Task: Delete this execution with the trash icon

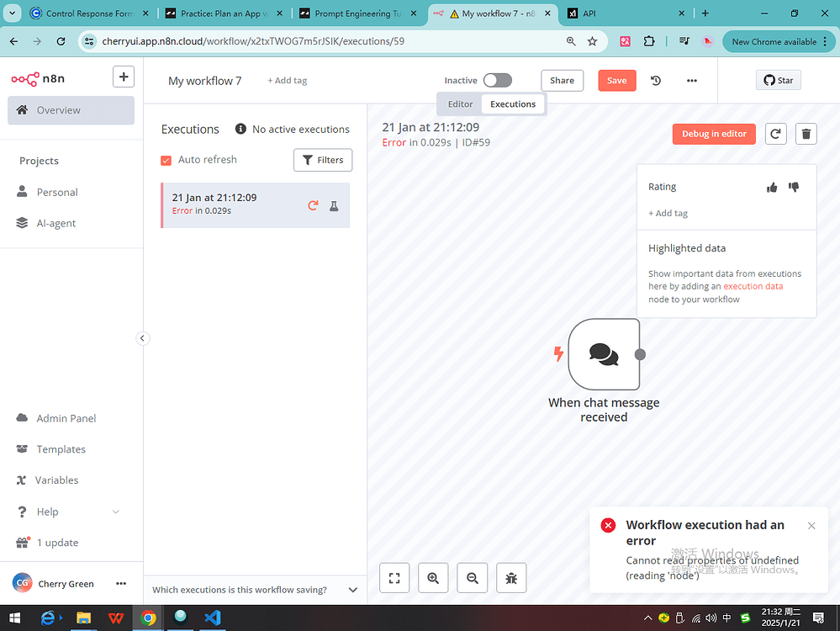Action: click(806, 133)
